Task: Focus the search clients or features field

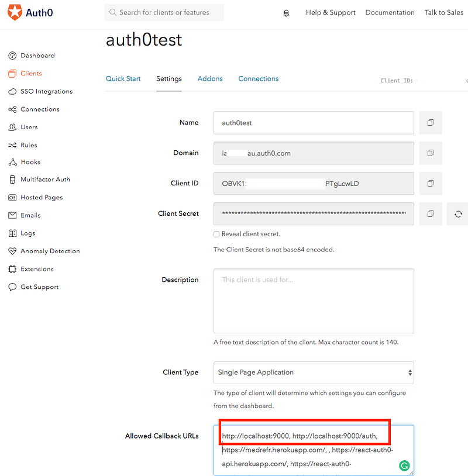Action: tap(164, 12)
